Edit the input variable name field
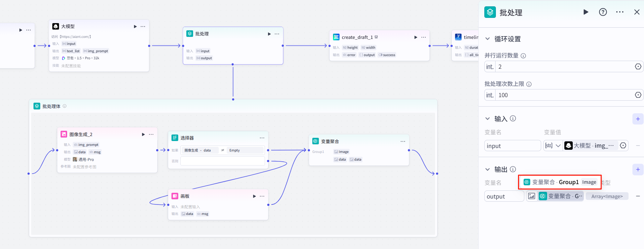644x249 pixels. click(513, 146)
